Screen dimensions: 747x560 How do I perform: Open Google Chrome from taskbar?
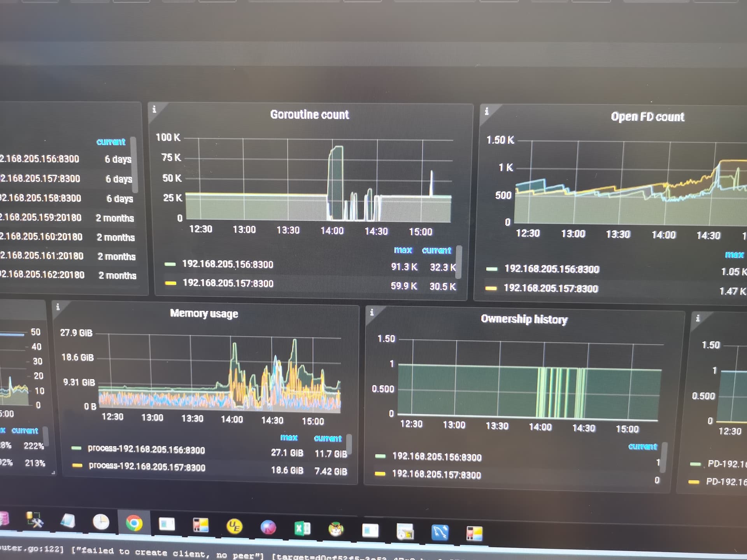(x=134, y=523)
